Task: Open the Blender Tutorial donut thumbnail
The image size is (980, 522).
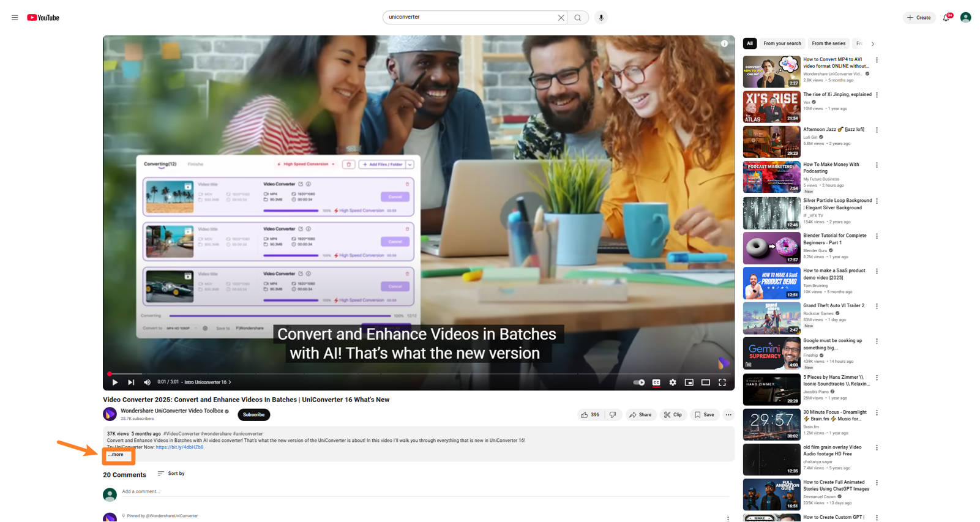Action: [x=771, y=248]
